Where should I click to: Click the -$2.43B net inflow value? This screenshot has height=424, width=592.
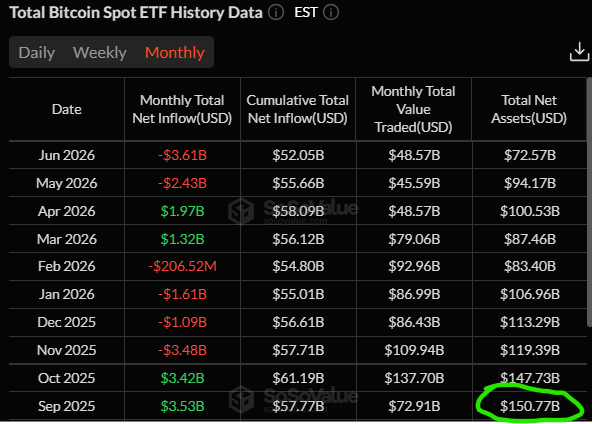[x=182, y=183]
